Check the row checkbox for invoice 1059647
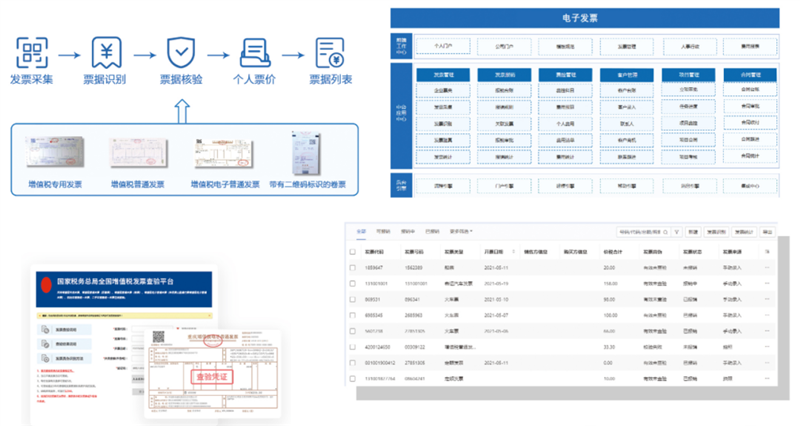 tap(351, 268)
